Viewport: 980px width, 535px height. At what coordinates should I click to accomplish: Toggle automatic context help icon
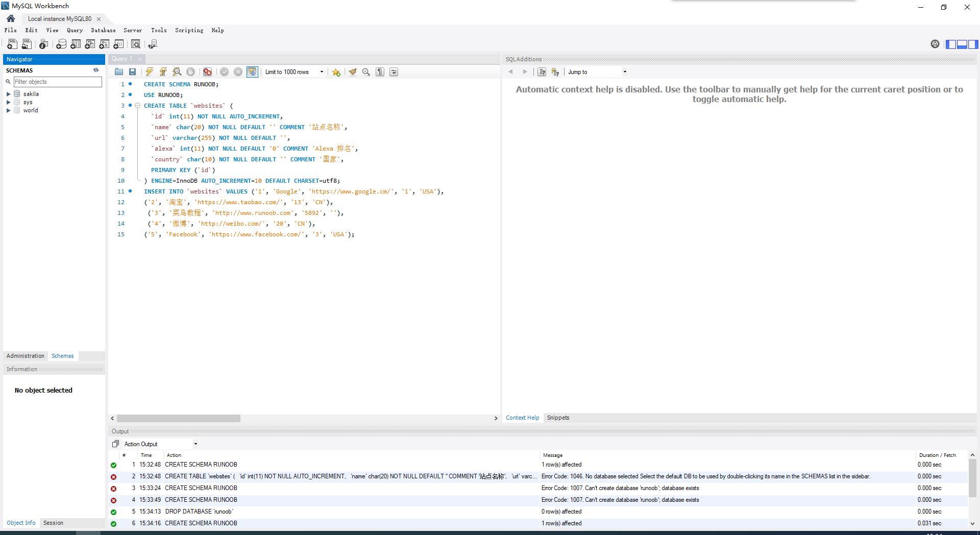pos(555,72)
